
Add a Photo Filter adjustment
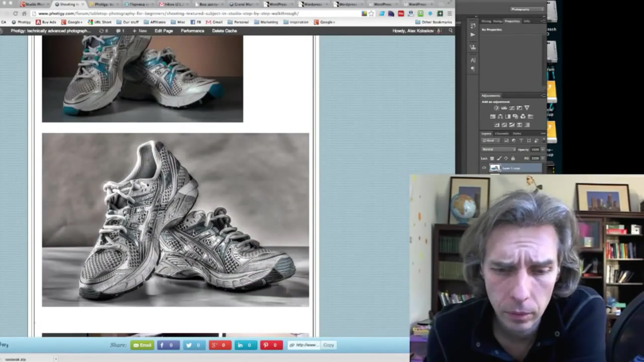coord(515,116)
